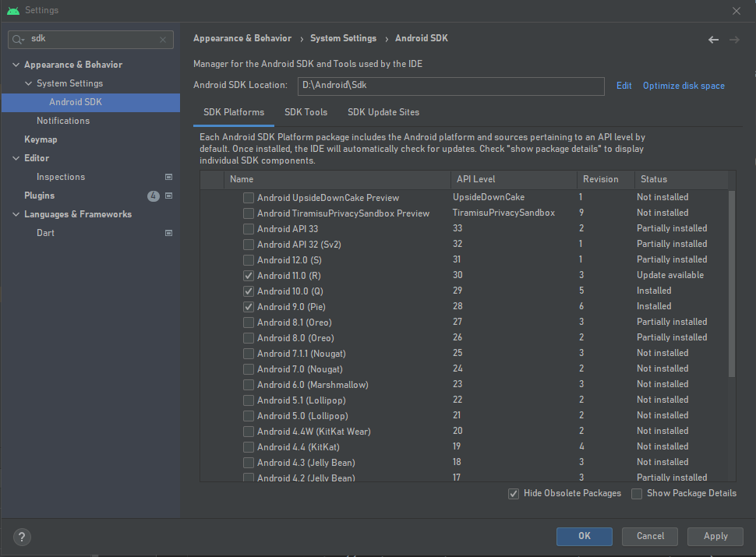Click the forward navigation arrow
This screenshot has width=756, height=557.
click(734, 40)
